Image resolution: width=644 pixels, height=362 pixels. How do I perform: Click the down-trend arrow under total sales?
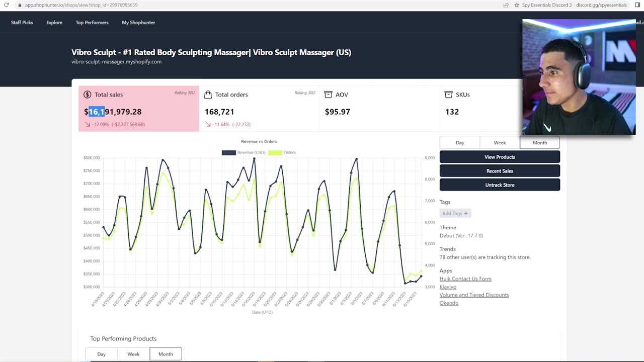[87, 124]
